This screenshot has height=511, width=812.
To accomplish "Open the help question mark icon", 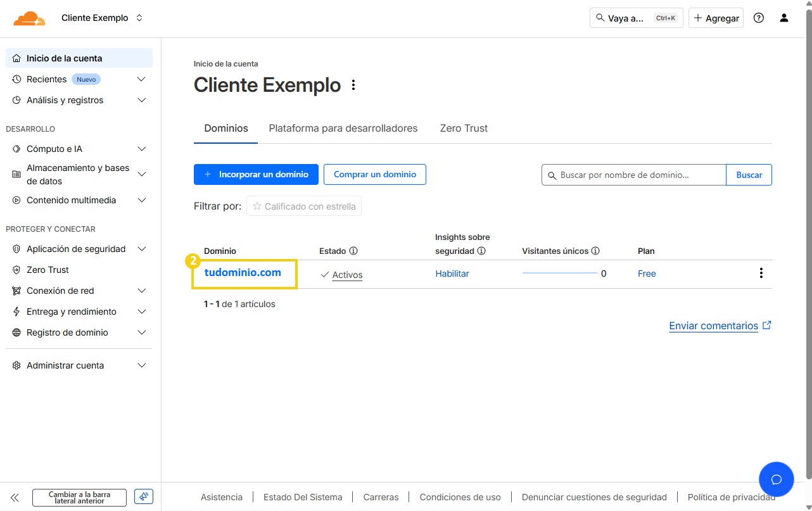I will 758,18.
